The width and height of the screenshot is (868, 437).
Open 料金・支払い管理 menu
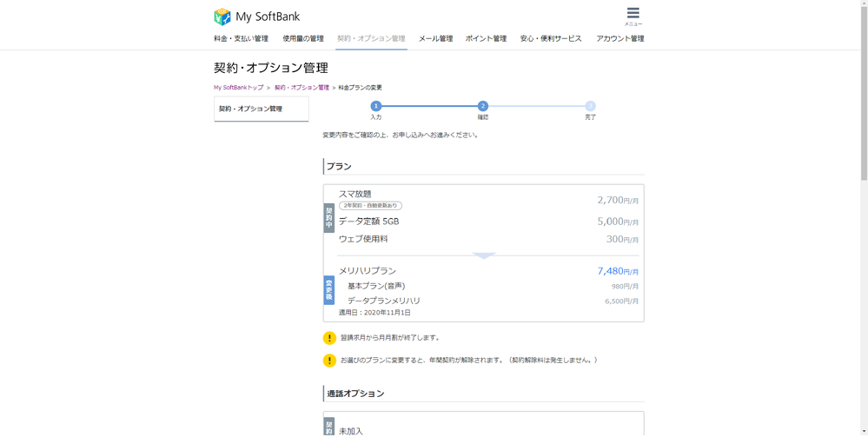[x=241, y=39]
